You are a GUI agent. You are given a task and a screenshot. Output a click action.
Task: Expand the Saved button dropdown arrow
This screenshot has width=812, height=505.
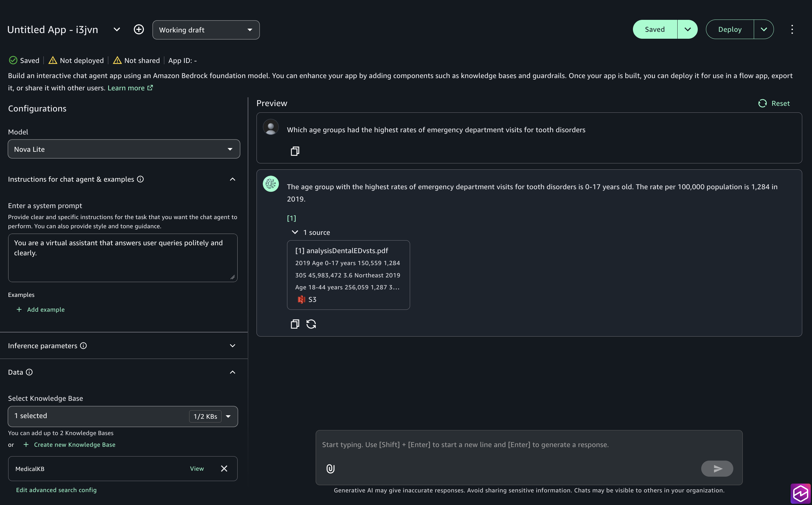687,29
